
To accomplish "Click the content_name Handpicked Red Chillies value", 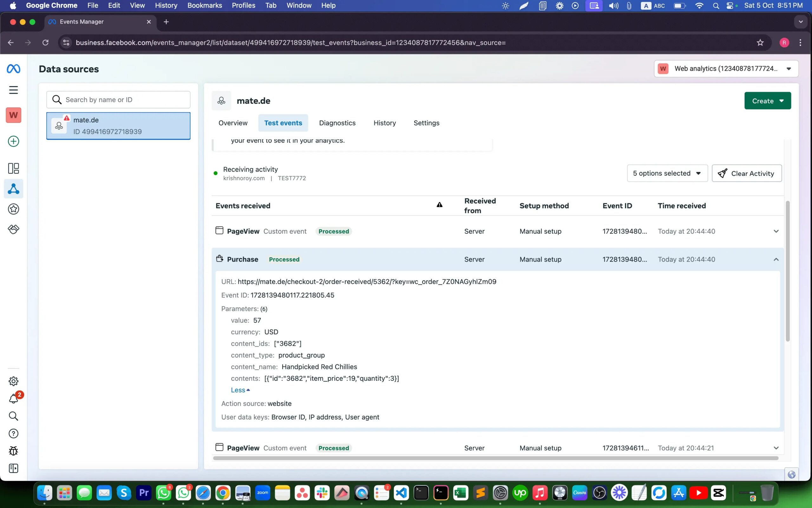I will [x=319, y=367].
